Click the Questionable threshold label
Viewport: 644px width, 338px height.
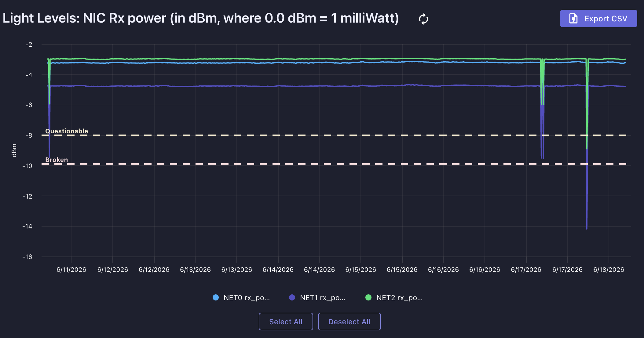(x=67, y=131)
